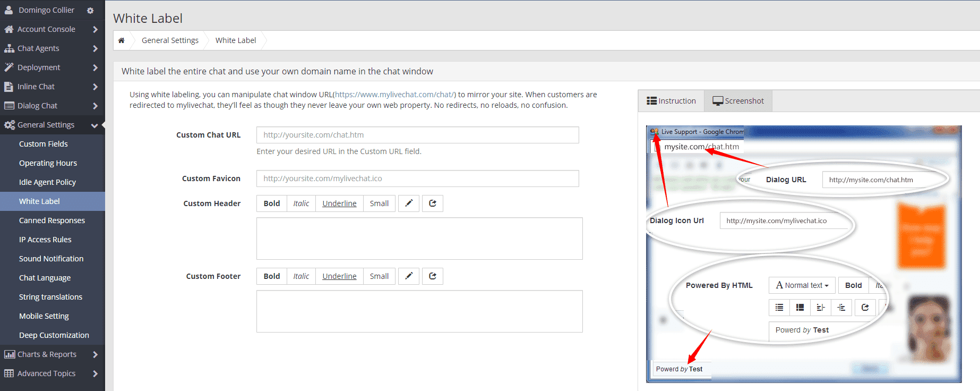Open the mylivechat.com chat URL link
This screenshot has height=391, width=980.
pos(394,95)
